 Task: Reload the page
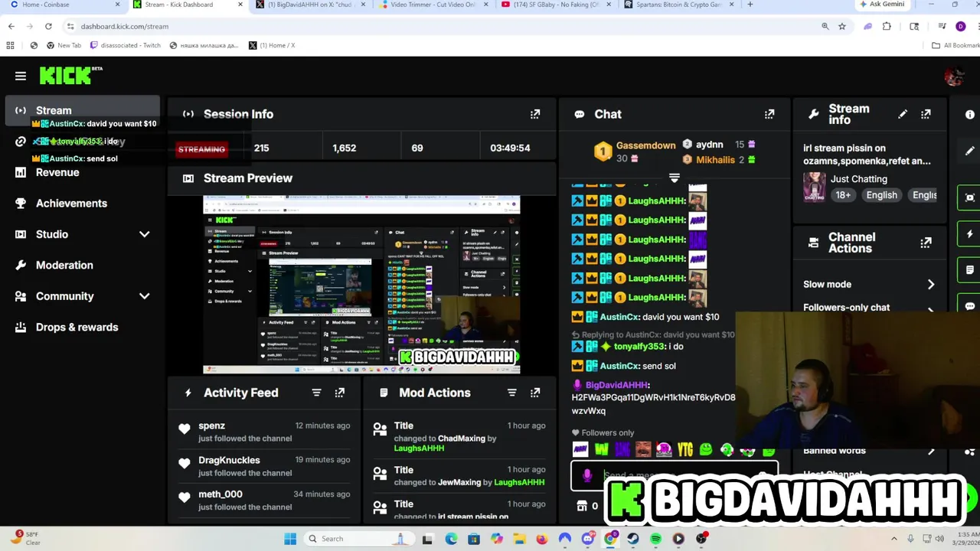pyautogui.click(x=48, y=26)
